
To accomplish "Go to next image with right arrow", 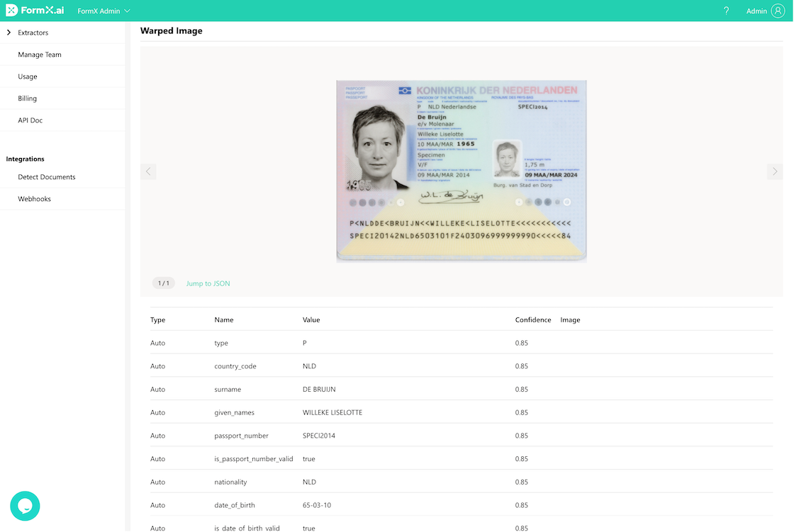I will [774, 171].
